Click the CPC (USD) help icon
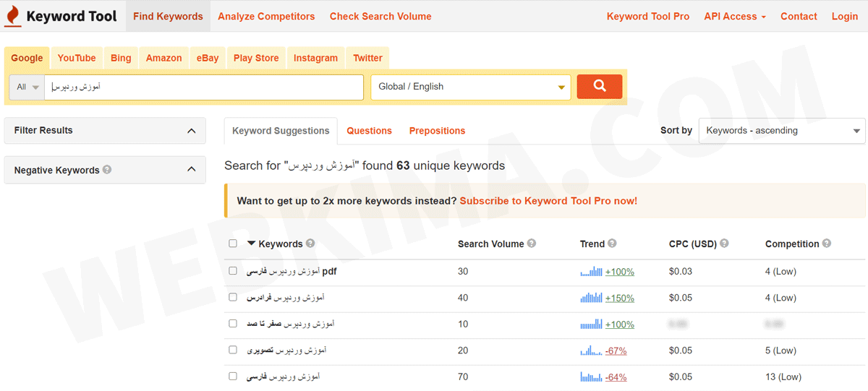The width and height of the screenshot is (868, 391). coord(724,244)
